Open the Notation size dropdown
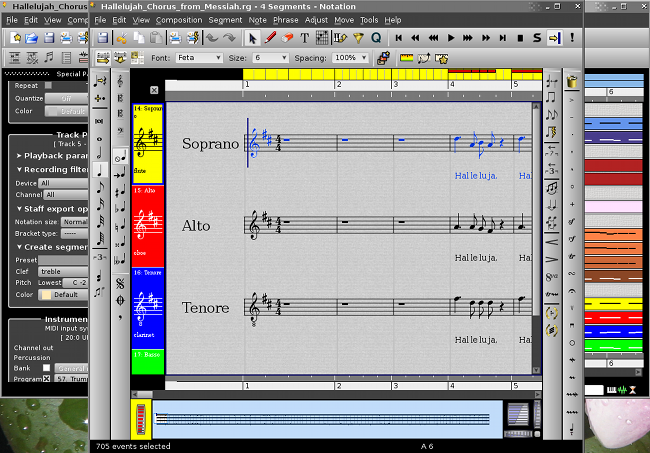This screenshot has height=453, width=650. tap(75, 222)
